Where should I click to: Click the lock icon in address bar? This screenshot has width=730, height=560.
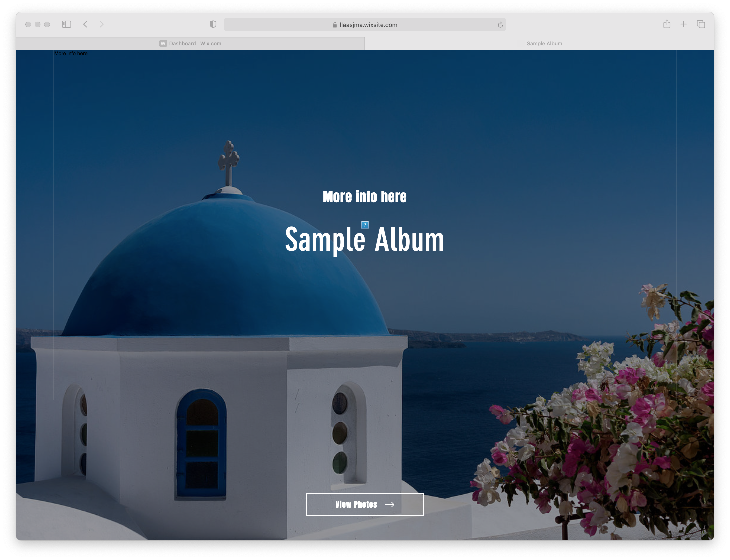click(334, 25)
